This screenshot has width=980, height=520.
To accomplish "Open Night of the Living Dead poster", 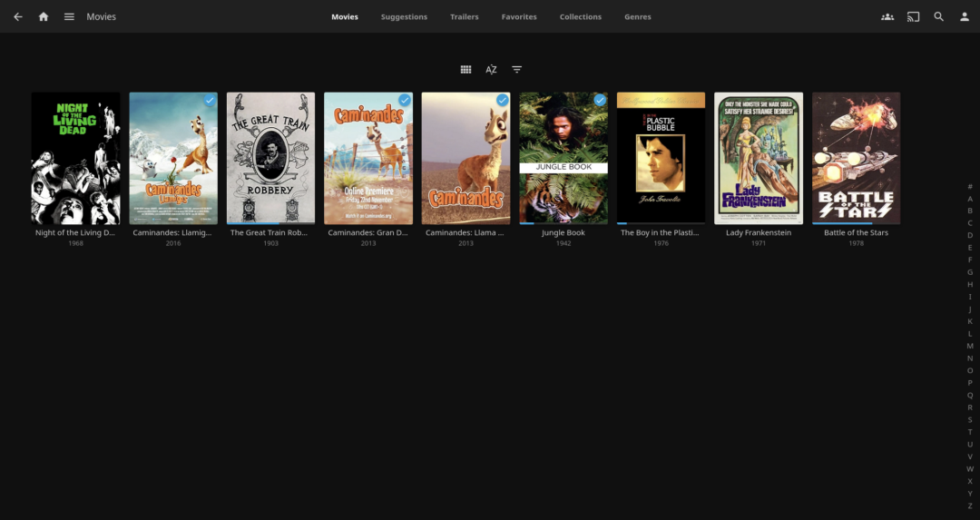I will coord(75,158).
